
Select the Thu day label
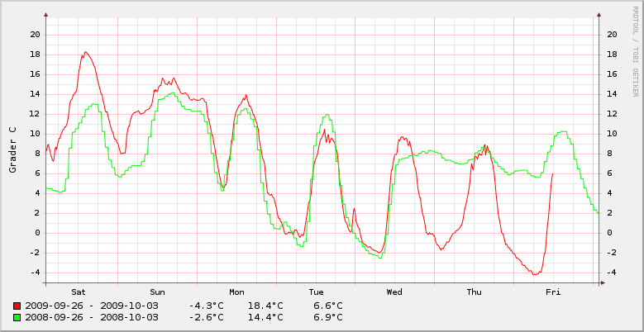pos(474,292)
